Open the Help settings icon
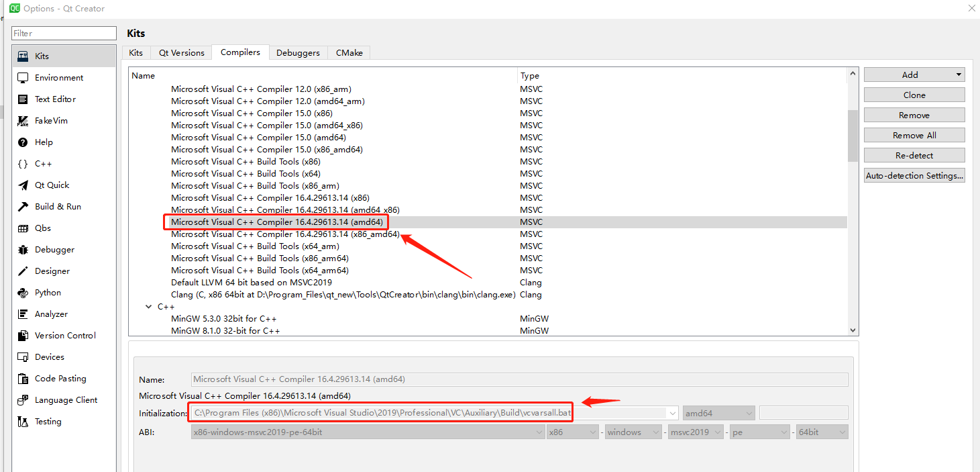The width and height of the screenshot is (980, 472). coord(23,142)
